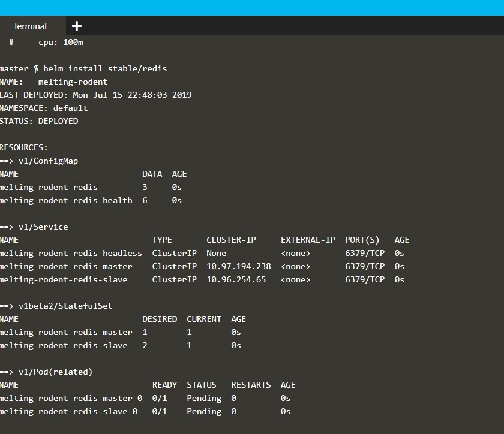Click the 'PORT(S)' column header
504x434 pixels.
(362, 240)
